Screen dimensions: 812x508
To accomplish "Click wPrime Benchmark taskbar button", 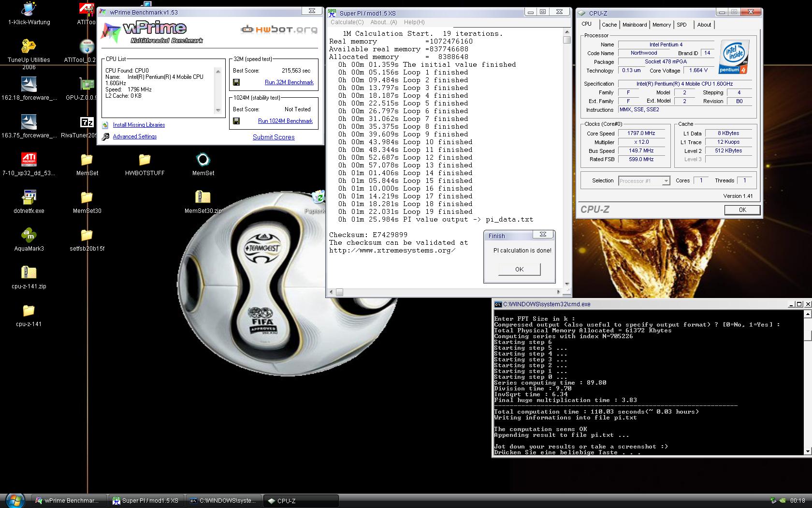I will pyautogui.click(x=68, y=501).
